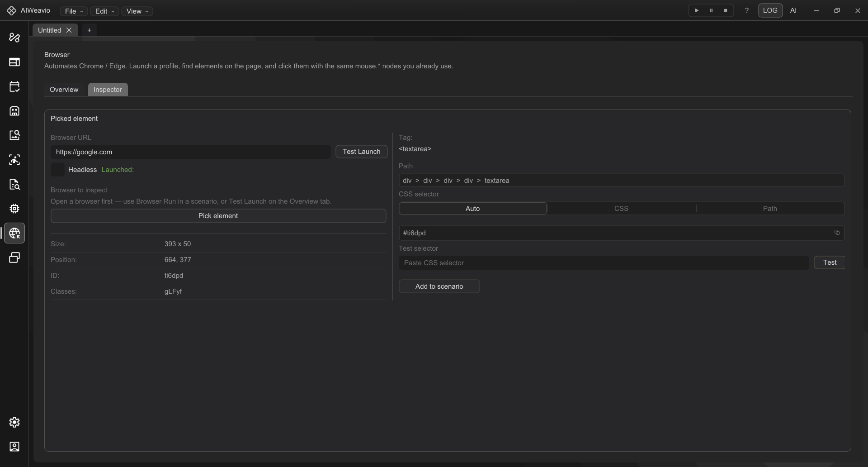Open the AI panel button
This screenshot has height=467, width=868.
tap(793, 10)
